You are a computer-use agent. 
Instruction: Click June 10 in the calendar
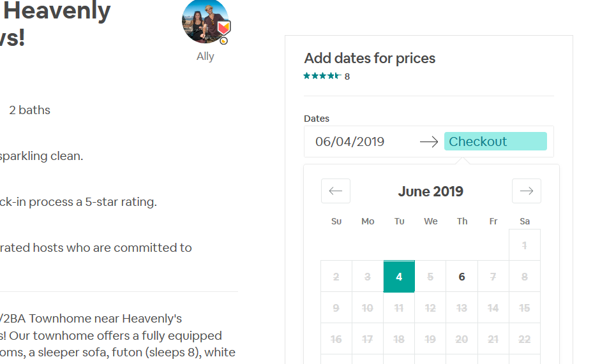368,308
